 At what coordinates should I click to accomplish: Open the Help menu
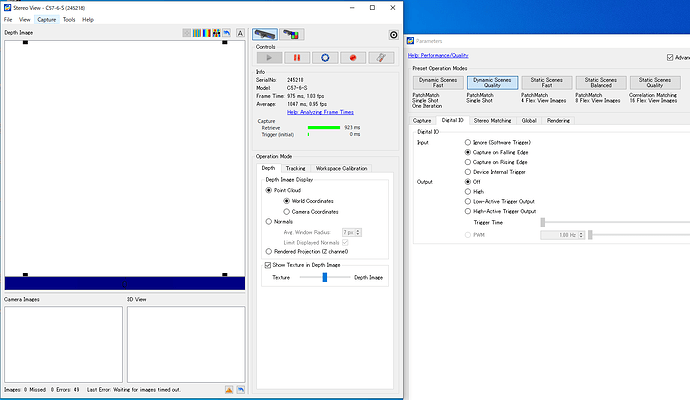(88, 20)
